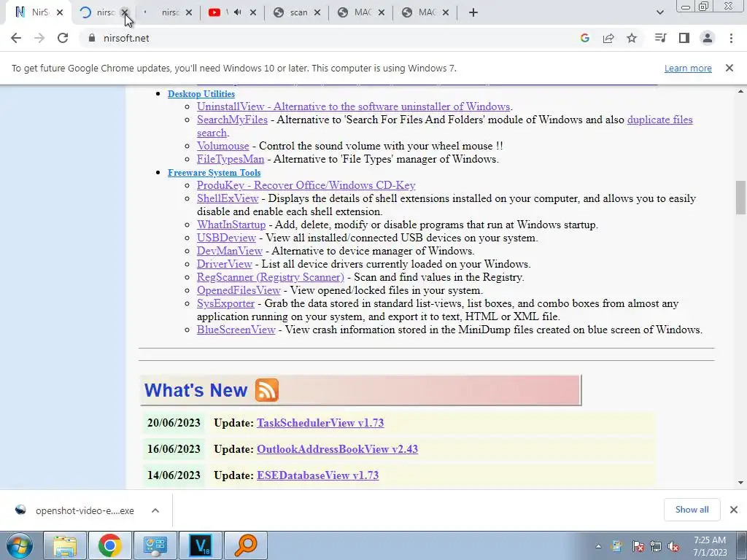Close the scan tab
747x560 pixels.
317,13
